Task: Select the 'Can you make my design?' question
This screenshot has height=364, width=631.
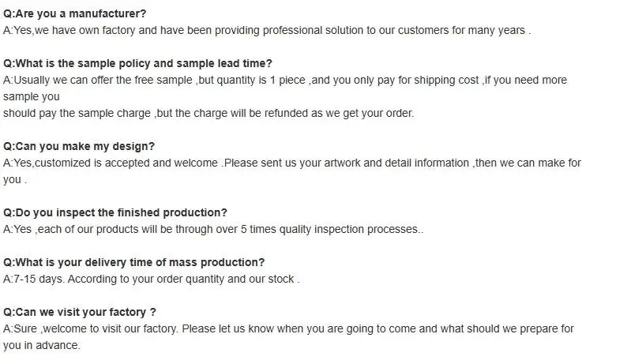Action: (79, 146)
